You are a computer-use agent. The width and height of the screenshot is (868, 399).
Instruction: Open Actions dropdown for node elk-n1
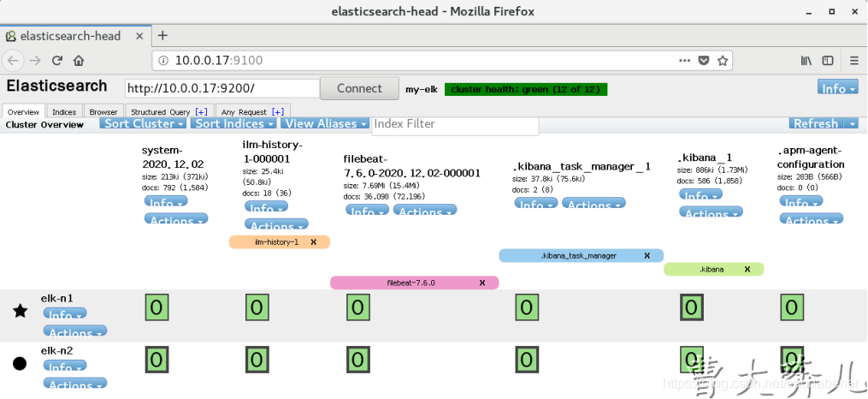[75, 331]
